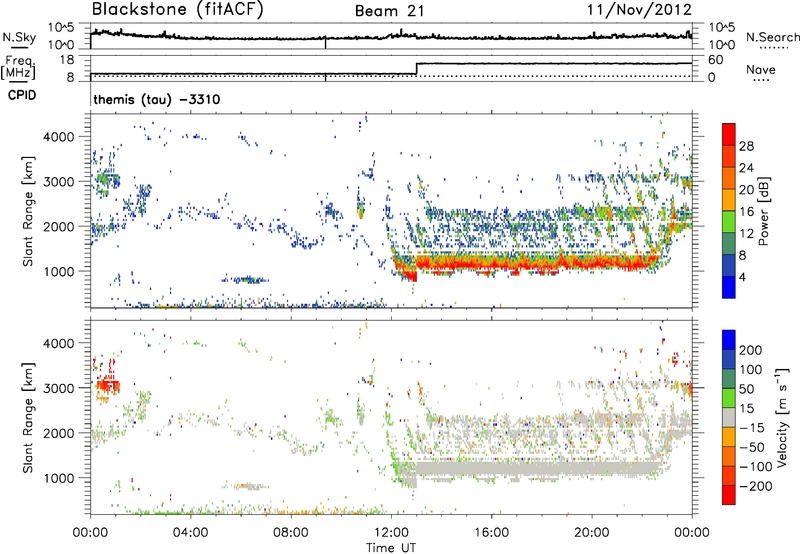The image size is (800, 554).
Task: Click the '4' Power colorbar tick value
Action: [743, 277]
